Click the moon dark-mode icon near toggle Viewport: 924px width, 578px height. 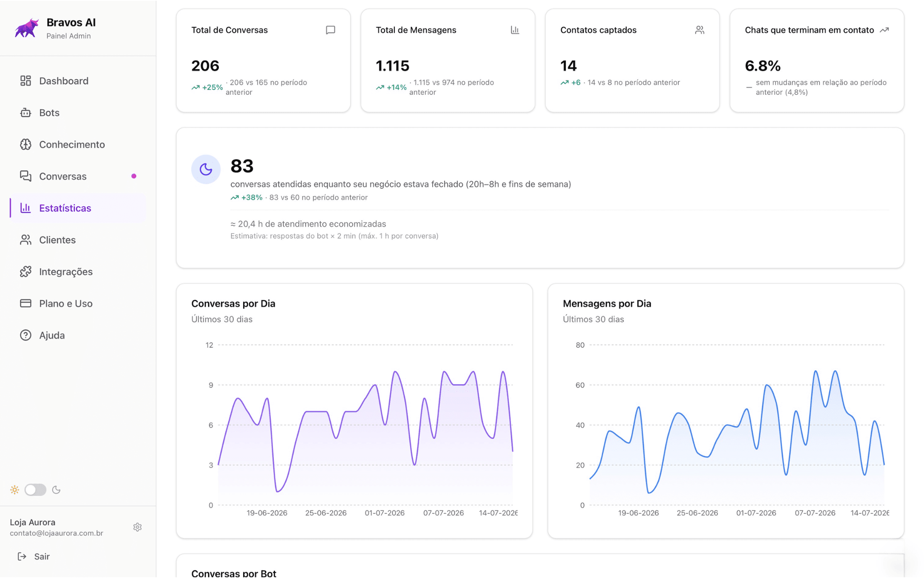[x=56, y=489]
